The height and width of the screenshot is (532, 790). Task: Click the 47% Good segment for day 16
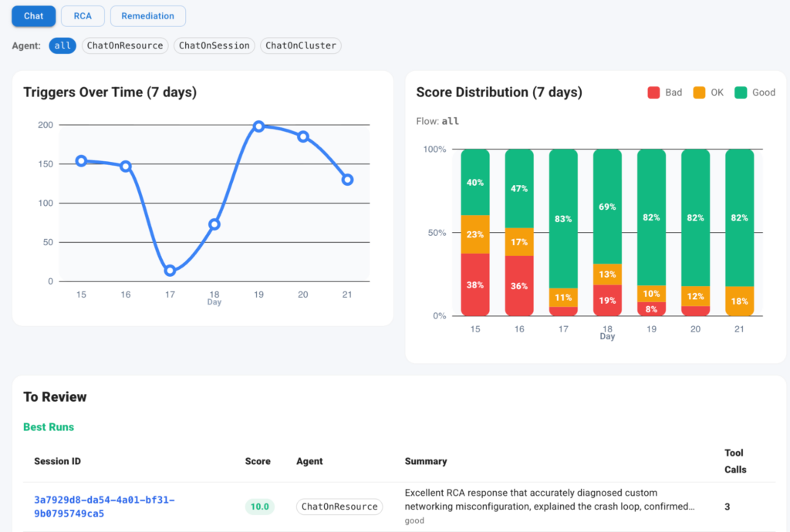[519, 189]
